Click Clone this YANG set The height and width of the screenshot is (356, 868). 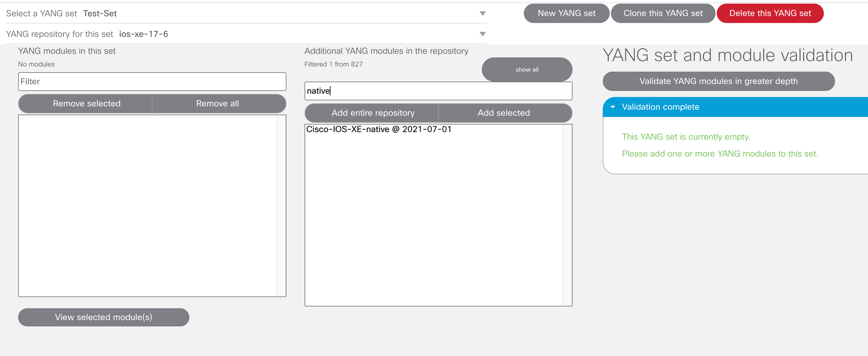[663, 13]
